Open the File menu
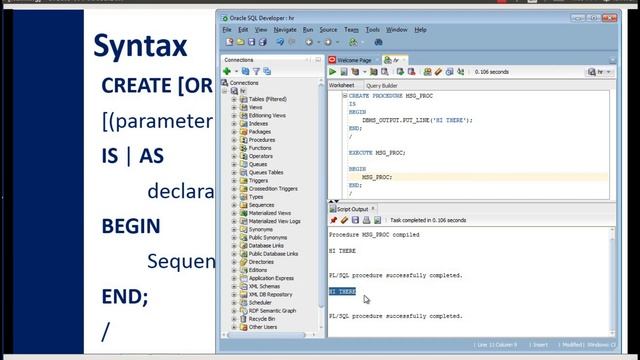 click(x=227, y=30)
